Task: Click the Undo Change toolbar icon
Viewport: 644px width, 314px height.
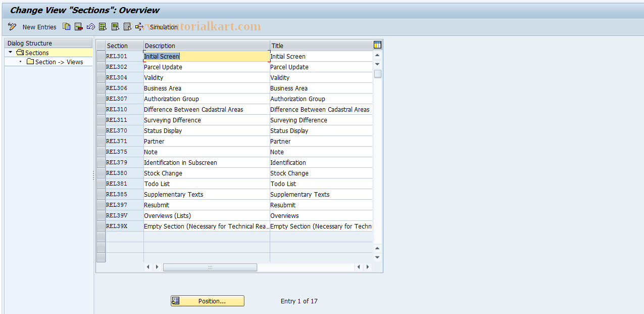Action: [91, 27]
